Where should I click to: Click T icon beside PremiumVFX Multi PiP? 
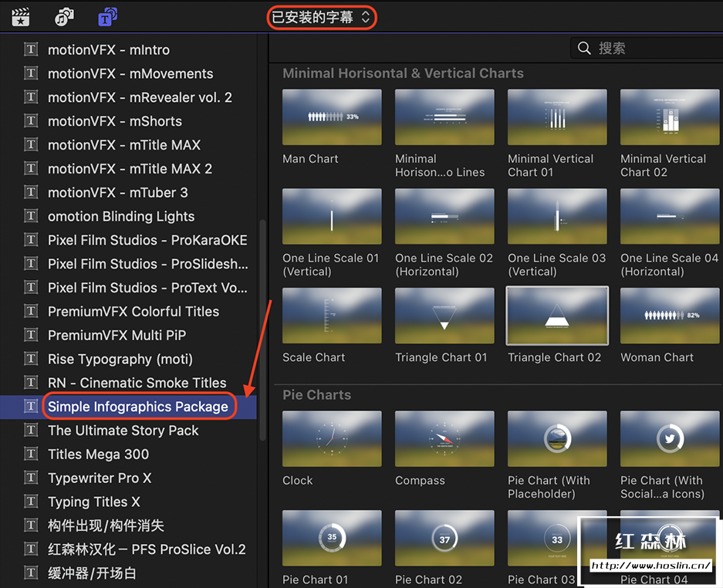click(31, 335)
